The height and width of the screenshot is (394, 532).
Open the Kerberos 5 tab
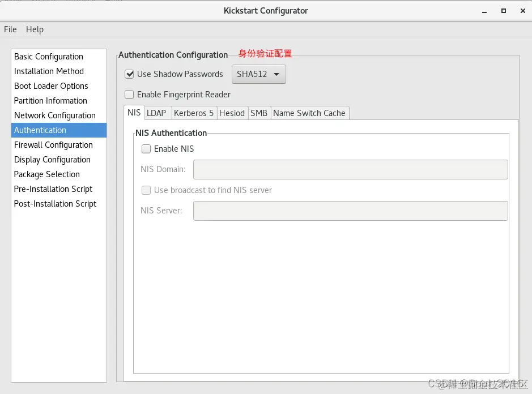[194, 113]
